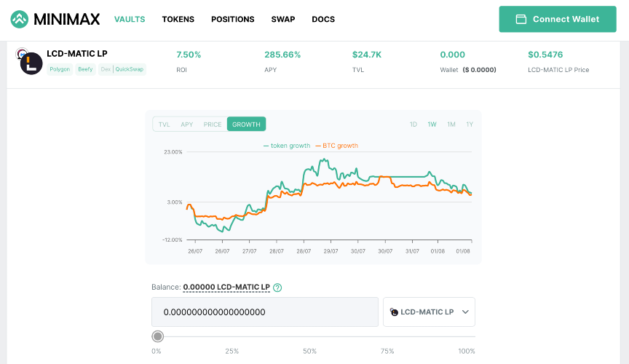629x364 pixels.
Task: Click the Polygon tag
Action: [x=60, y=69]
